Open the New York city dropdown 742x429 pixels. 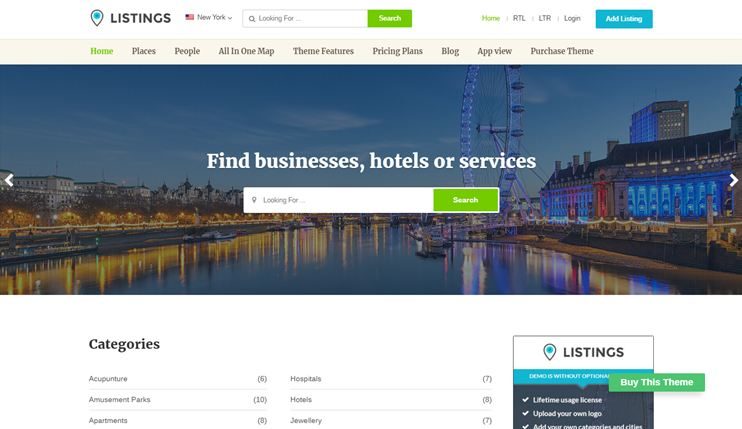tap(209, 18)
